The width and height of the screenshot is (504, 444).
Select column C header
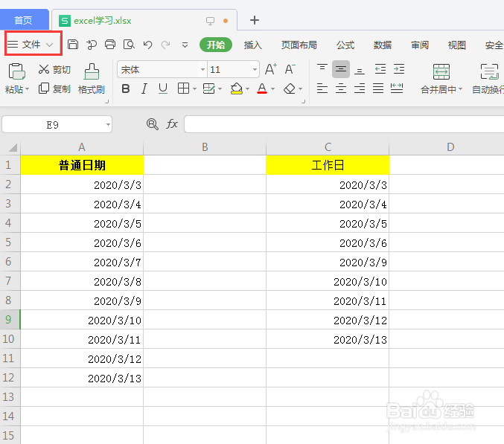pyautogui.click(x=328, y=147)
